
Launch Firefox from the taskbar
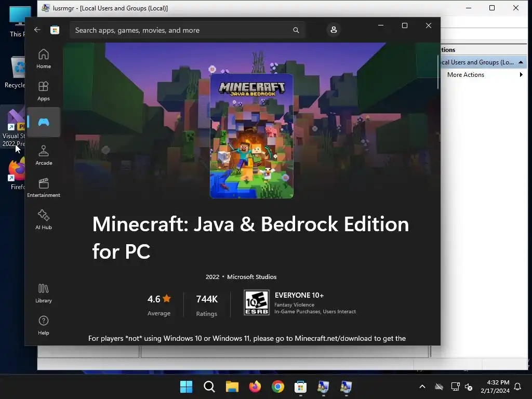click(x=255, y=387)
